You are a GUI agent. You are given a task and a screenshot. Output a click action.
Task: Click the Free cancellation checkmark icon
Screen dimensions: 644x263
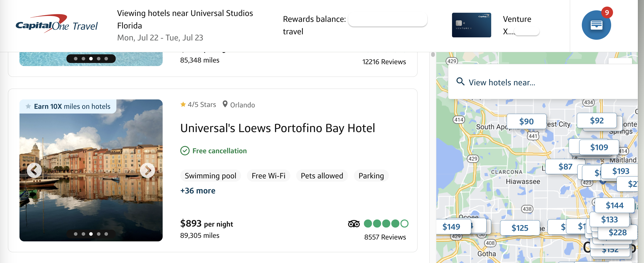185,151
